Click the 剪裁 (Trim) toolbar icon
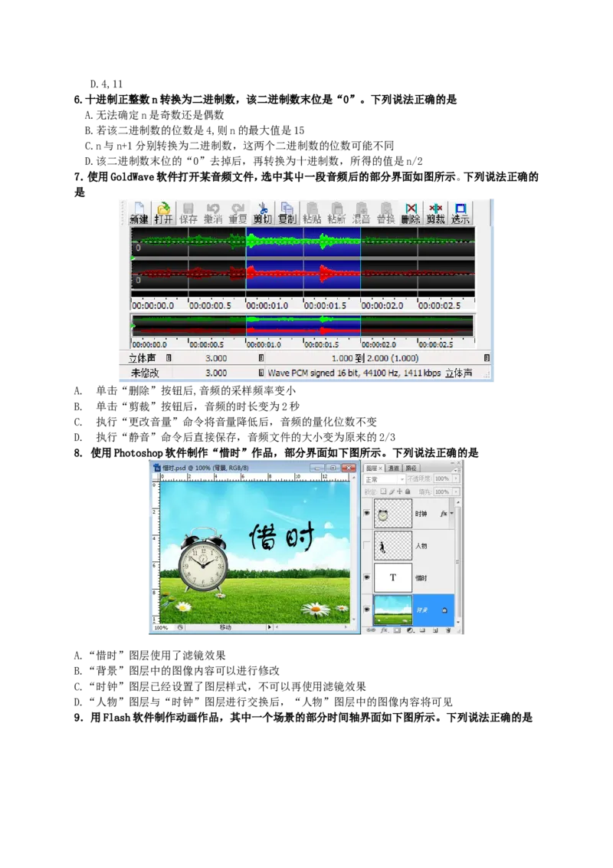 pyautogui.click(x=435, y=213)
